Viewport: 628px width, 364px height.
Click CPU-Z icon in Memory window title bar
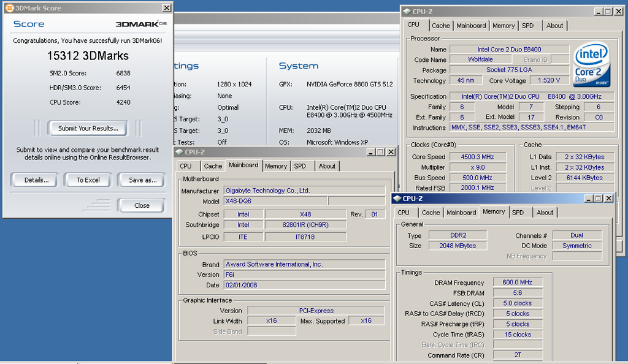click(397, 199)
